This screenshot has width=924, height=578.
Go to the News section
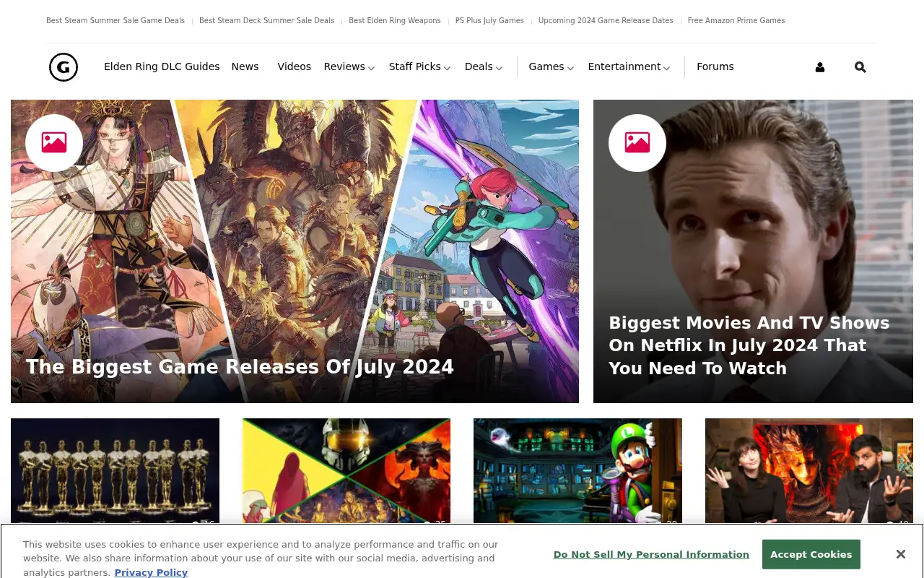point(245,66)
